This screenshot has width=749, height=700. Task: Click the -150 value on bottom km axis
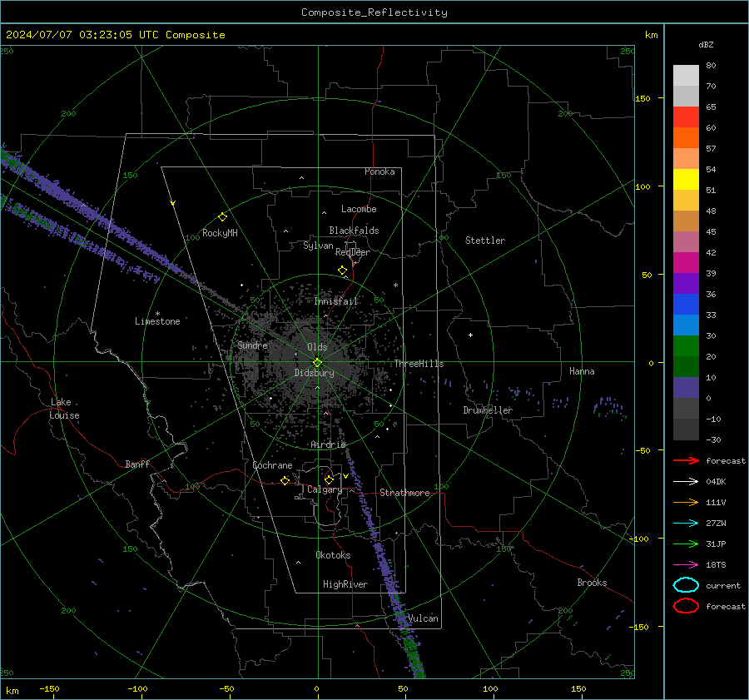click(x=49, y=688)
